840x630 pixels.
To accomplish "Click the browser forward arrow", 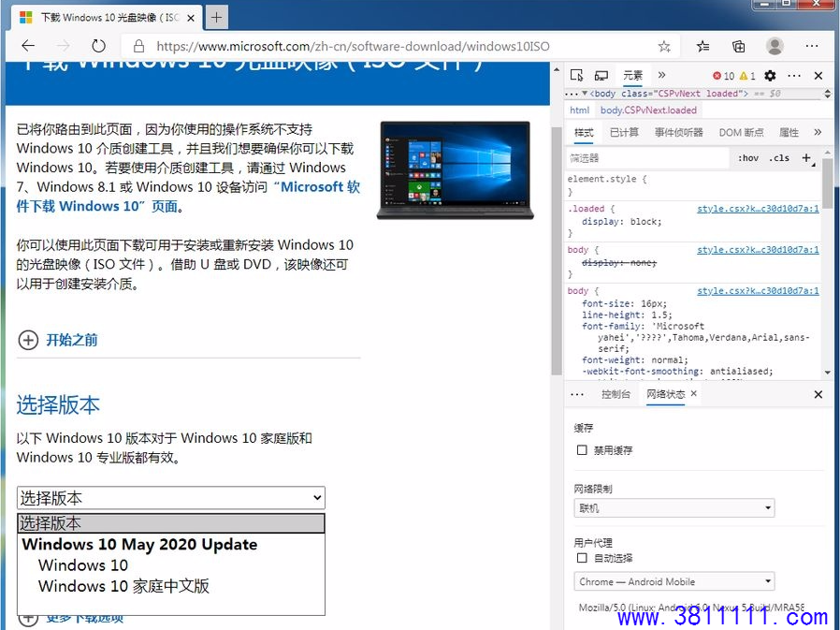I will pos(64,46).
